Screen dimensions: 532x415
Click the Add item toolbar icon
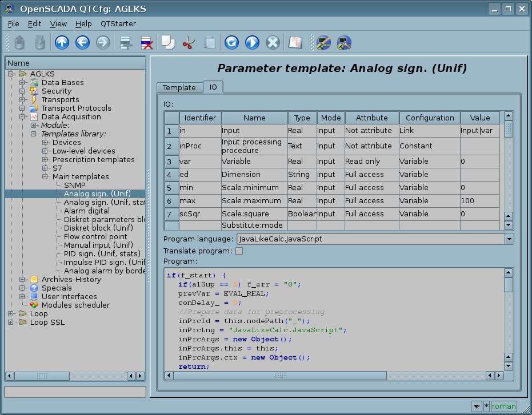pyautogui.click(x=126, y=43)
